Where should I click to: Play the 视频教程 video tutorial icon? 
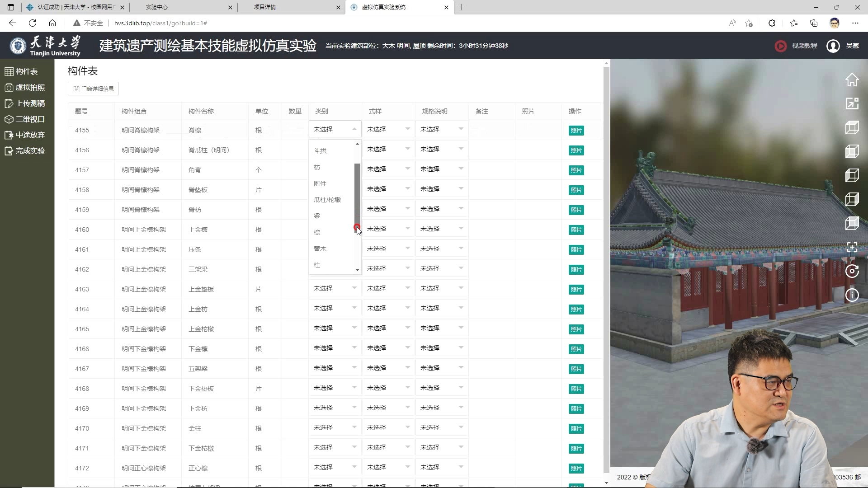click(780, 46)
